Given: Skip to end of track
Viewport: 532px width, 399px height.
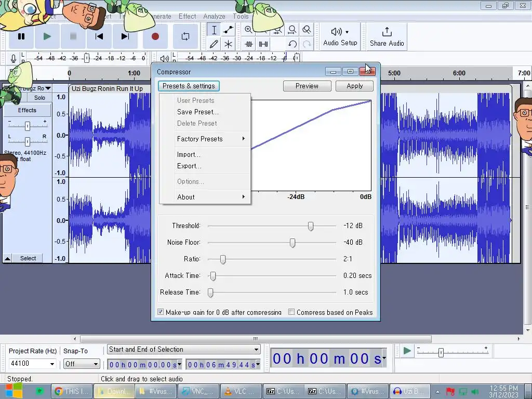Looking at the screenshot, I should (x=125, y=36).
